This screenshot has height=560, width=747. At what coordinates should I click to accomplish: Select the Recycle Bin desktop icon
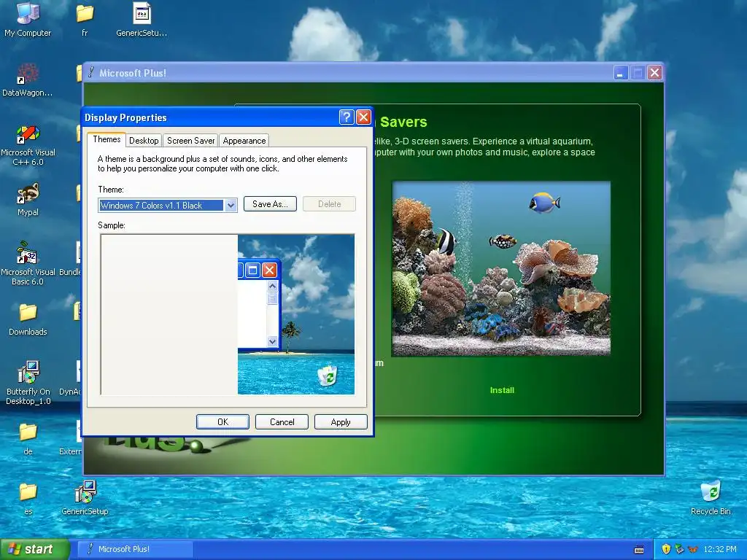(711, 497)
